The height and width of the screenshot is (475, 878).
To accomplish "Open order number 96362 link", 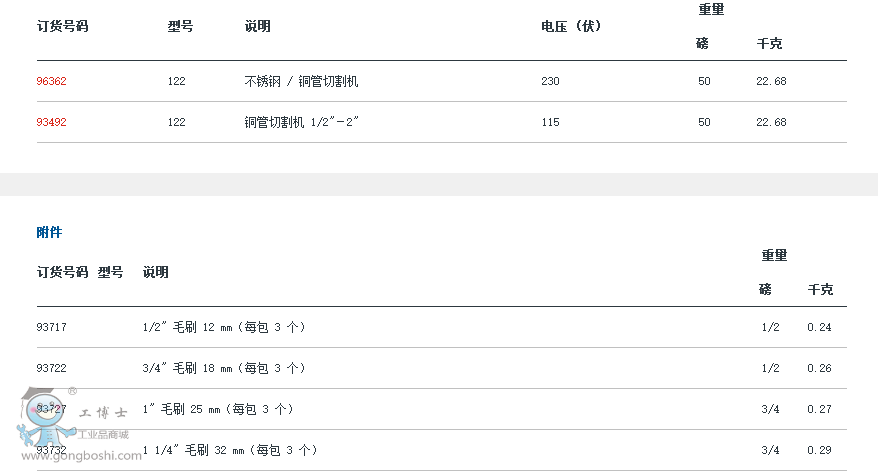I will pos(52,81).
